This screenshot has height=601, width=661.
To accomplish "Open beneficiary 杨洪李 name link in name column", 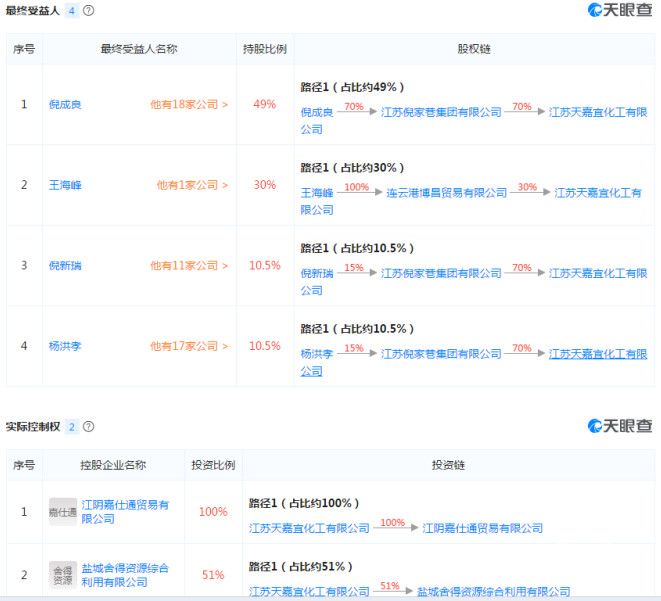I will pyautogui.click(x=65, y=346).
